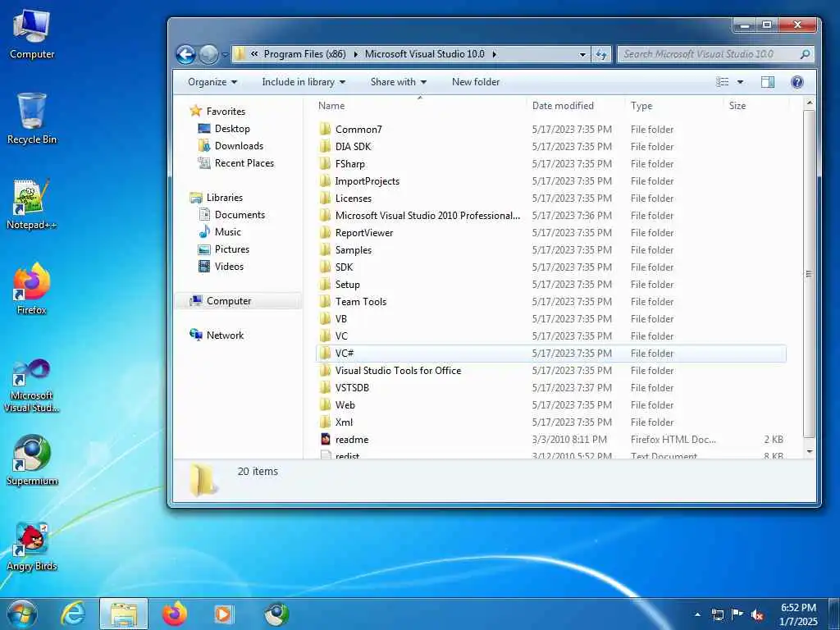Viewport: 840px width, 630px height.
Task: Open the recent pages dropdown beside Forward
Action: (225, 54)
